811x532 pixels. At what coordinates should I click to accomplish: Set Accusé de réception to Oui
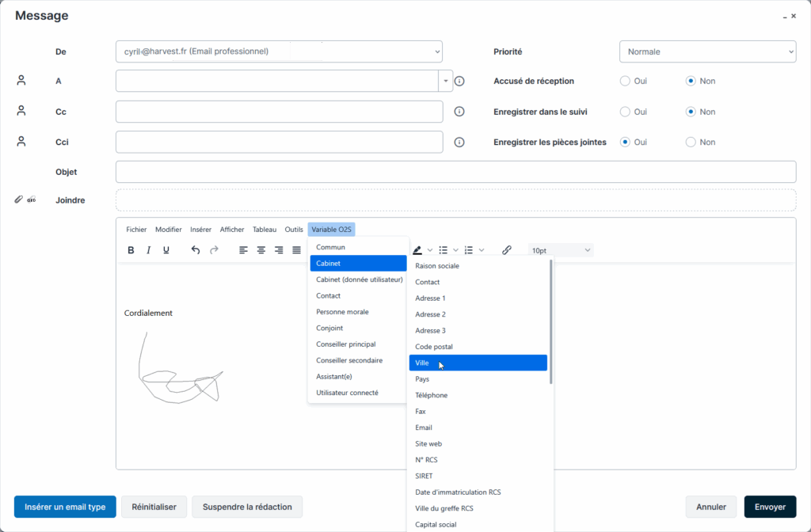coord(625,81)
